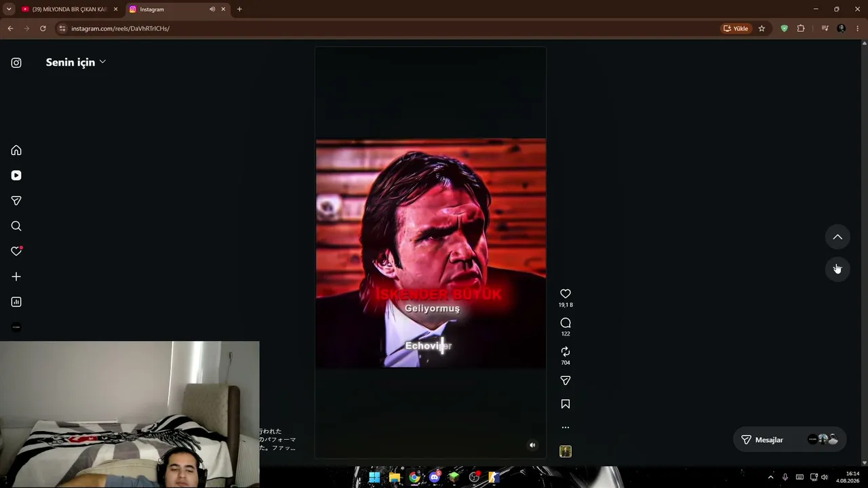Open more options for the reel
This screenshot has width=868, height=488.
pos(566,428)
